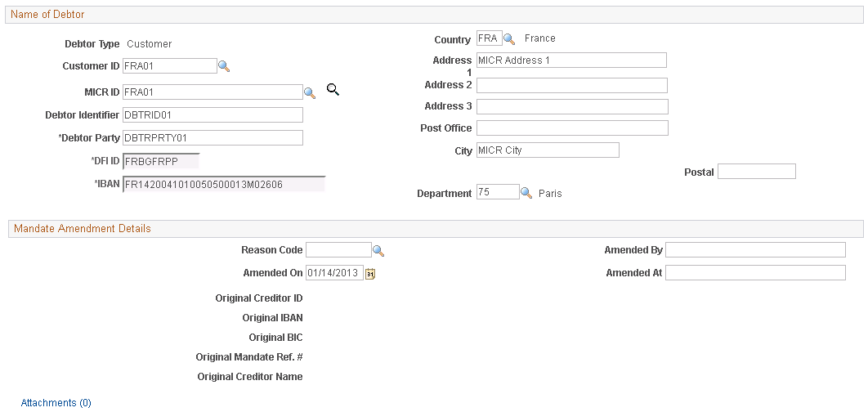The width and height of the screenshot is (868, 412).
Task: Click the Amended On date field
Action: click(x=335, y=273)
